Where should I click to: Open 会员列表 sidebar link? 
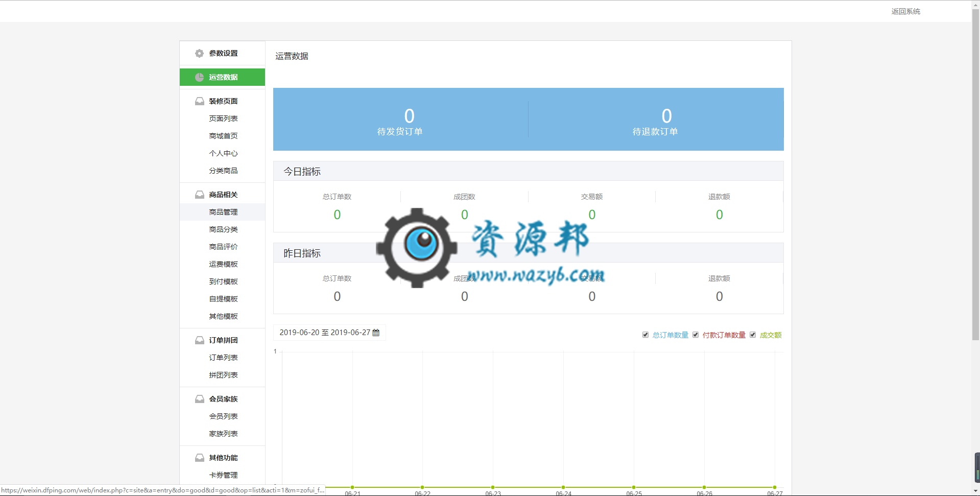tap(223, 416)
